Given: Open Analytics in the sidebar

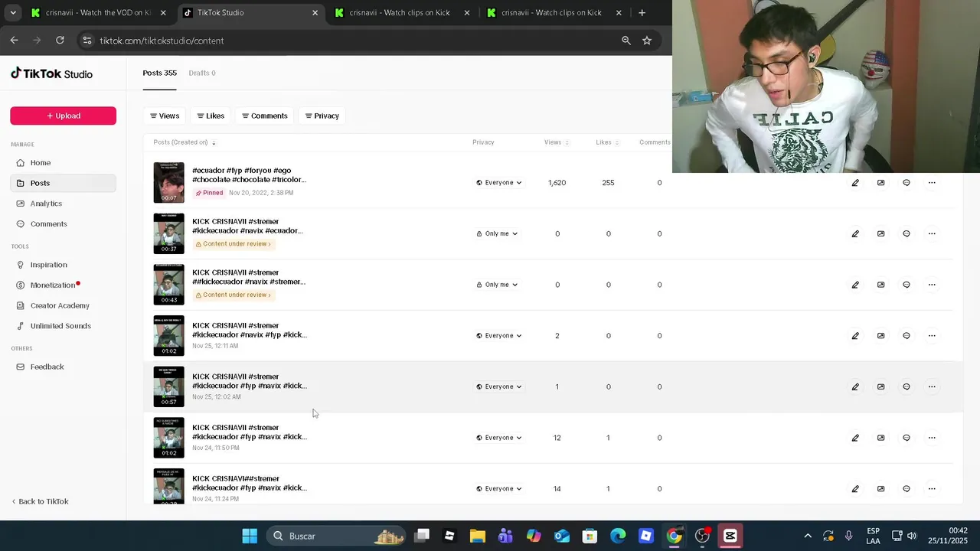Looking at the screenshot, I should (63, 204).
